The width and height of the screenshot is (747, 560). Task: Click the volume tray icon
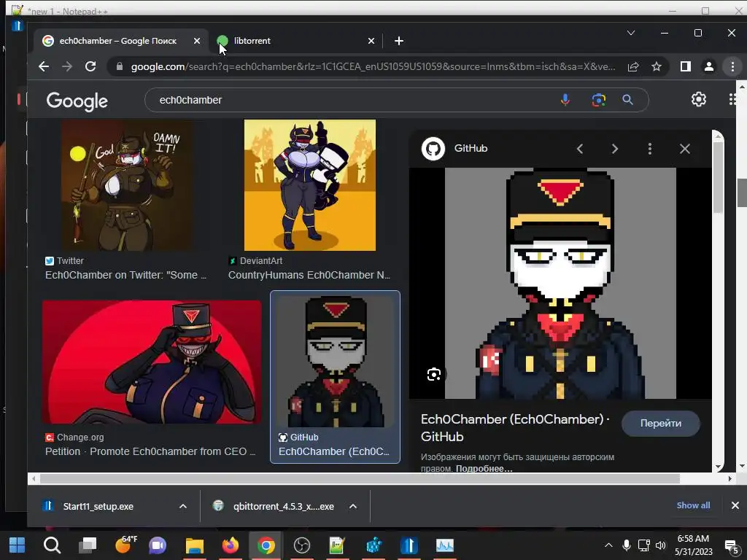coord(660,545)
